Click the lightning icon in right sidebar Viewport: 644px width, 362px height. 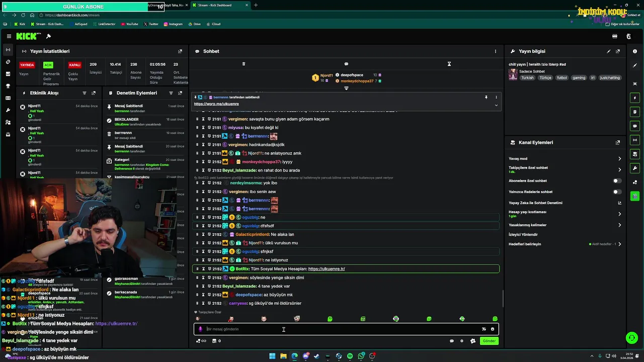pos(635,98)
